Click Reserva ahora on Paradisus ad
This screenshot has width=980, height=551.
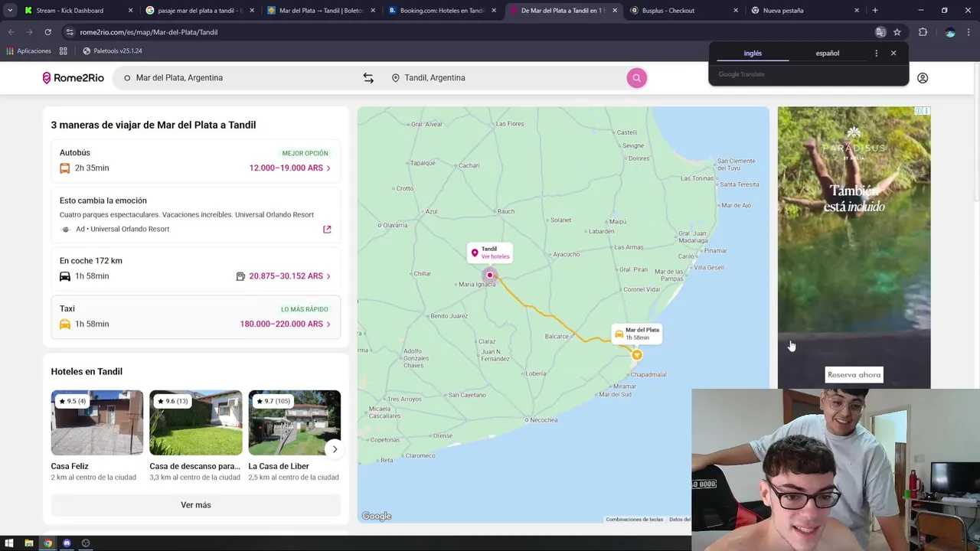[x=854, y=375]
